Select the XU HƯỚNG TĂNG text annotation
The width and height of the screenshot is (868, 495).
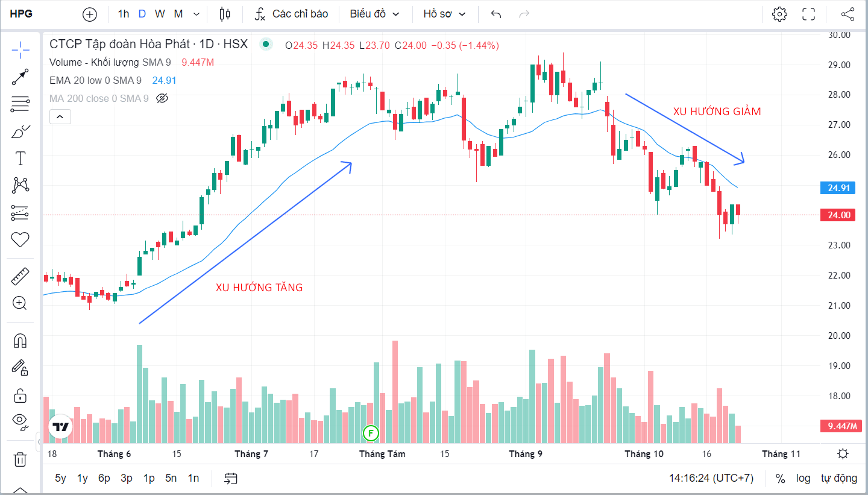pos(259,288)
